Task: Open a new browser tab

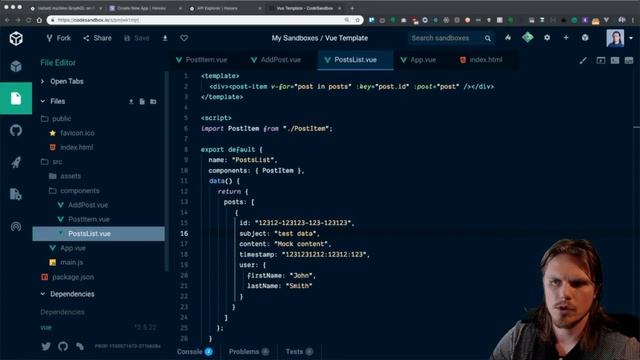Action: (352, 8)
